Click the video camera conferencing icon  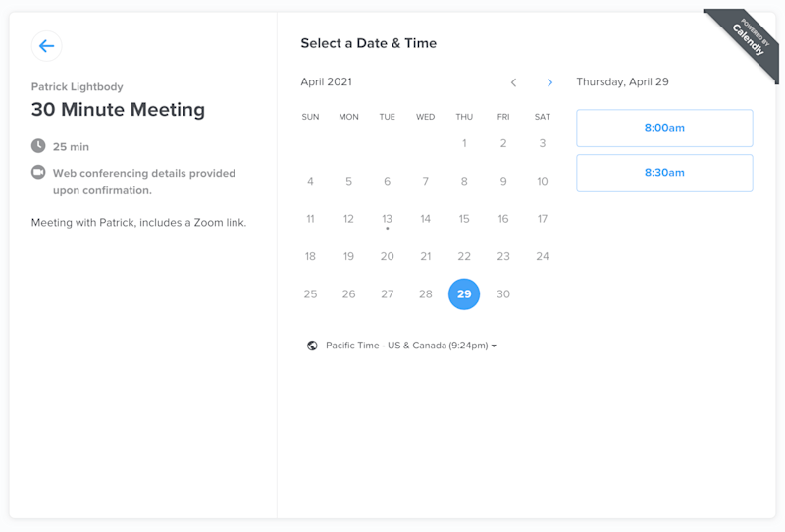38,173
